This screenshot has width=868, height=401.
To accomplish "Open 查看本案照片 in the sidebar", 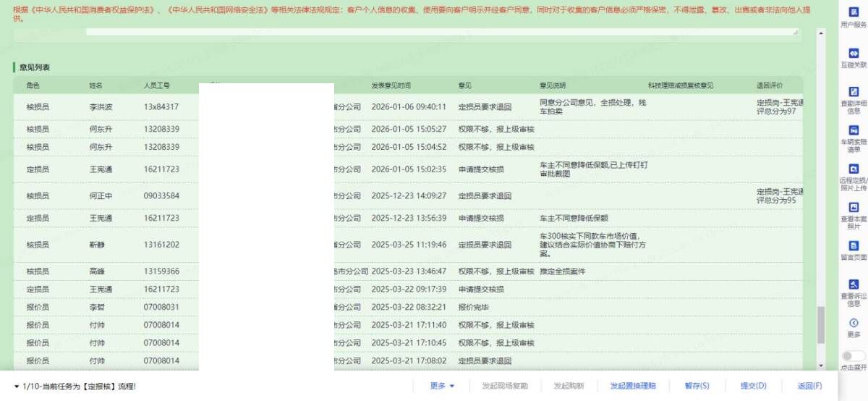I will [854, 208].
